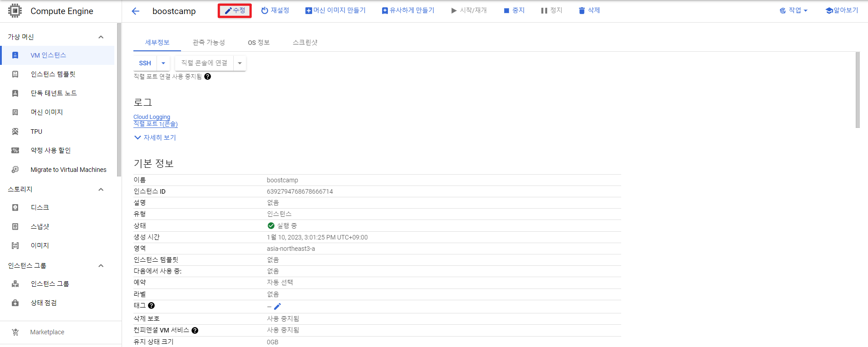The image size is (868, 347).
Task: Click the 약정 사용 할인 percent icon
Action: [15, 151]
